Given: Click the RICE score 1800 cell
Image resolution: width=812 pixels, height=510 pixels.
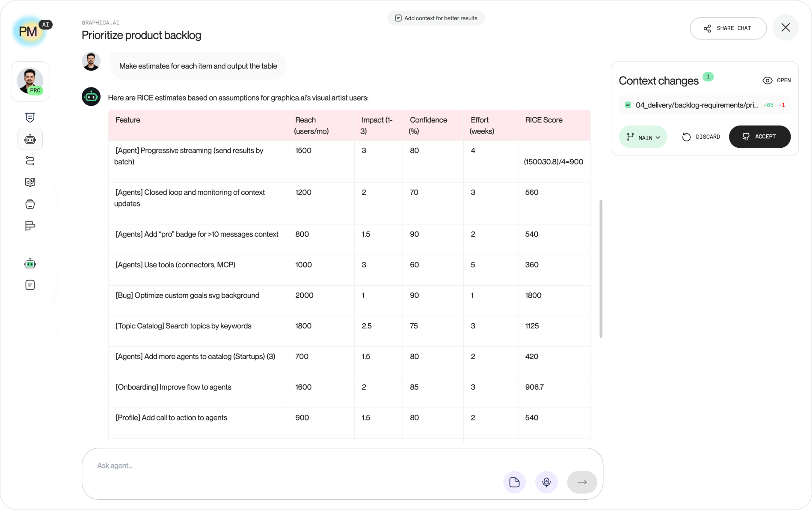Looking at the screenshot, I should (x=554, y=301).
